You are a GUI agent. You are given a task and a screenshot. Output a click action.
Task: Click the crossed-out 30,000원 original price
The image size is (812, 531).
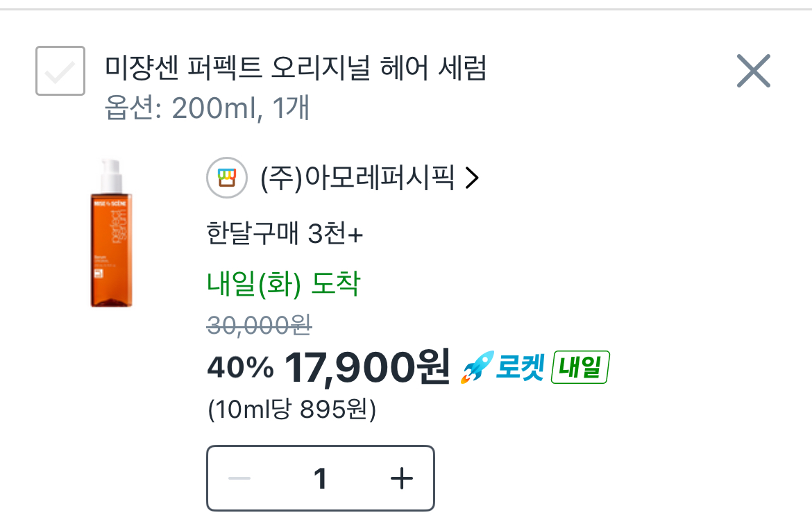click(x=259, y=323)
